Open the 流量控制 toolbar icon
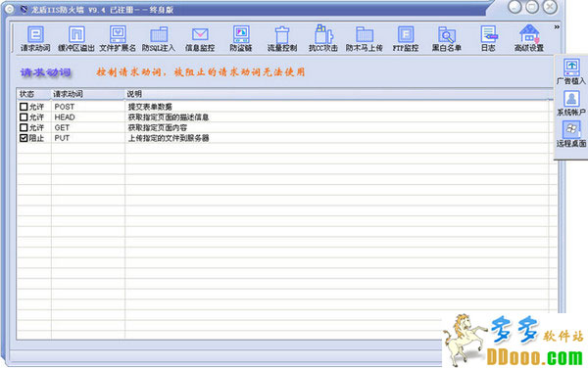 pyautogui.click(x=282, y=38)
